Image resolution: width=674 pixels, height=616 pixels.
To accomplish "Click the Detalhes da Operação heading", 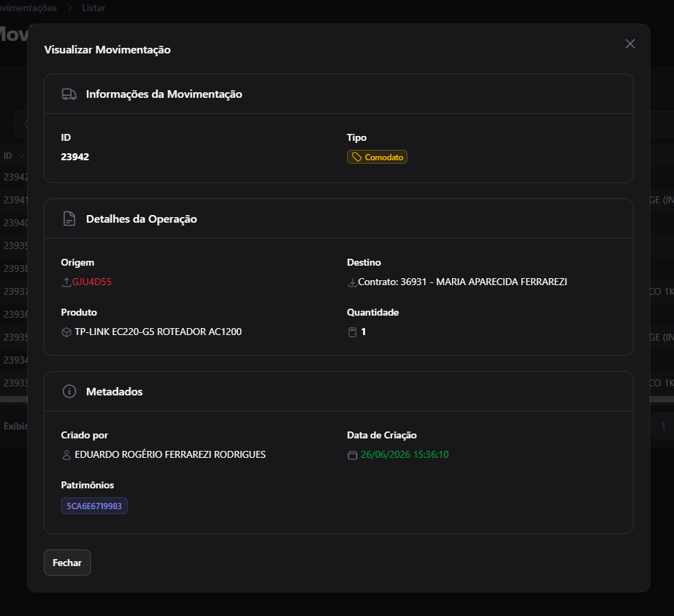I will [142, 219].
